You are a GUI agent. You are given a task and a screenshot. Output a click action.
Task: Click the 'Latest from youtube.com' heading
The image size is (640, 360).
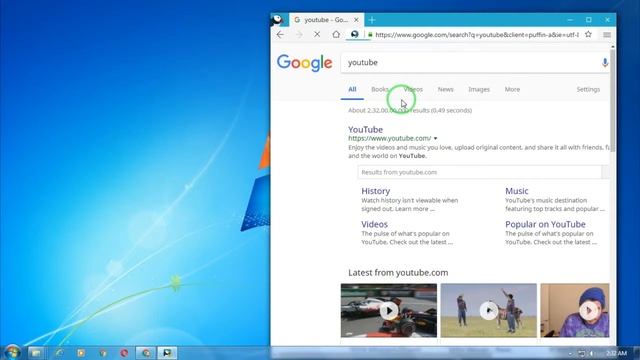(x=398, y=273)
